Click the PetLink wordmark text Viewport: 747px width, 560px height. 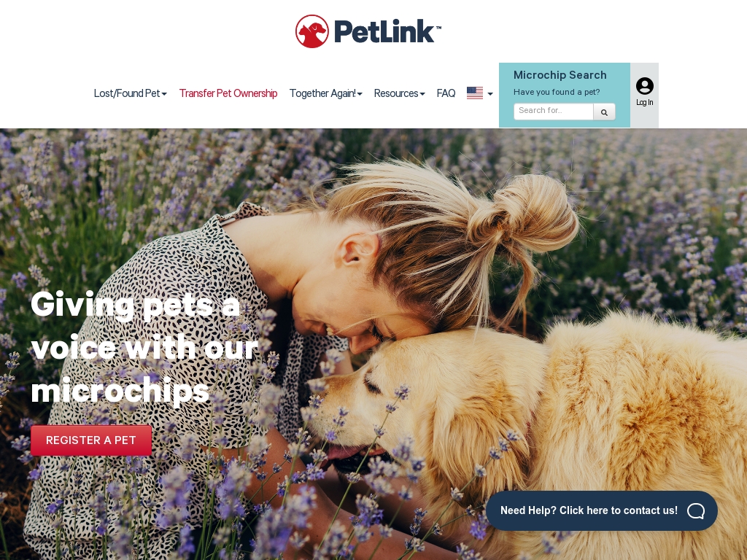pos(387,31)
